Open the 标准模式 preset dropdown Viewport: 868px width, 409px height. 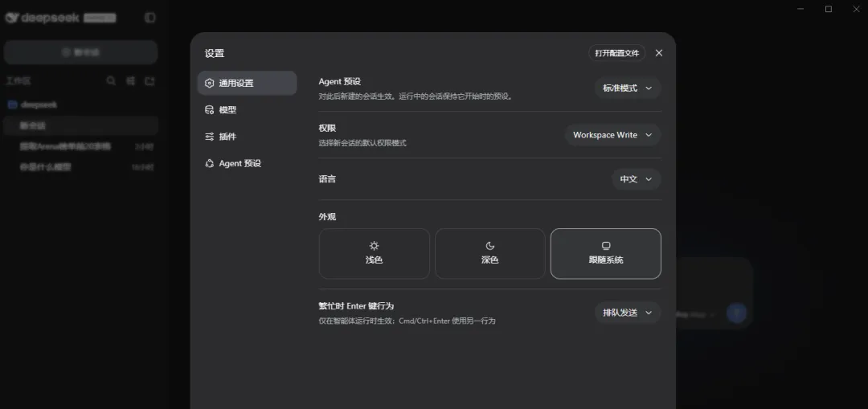pos(628,88)
